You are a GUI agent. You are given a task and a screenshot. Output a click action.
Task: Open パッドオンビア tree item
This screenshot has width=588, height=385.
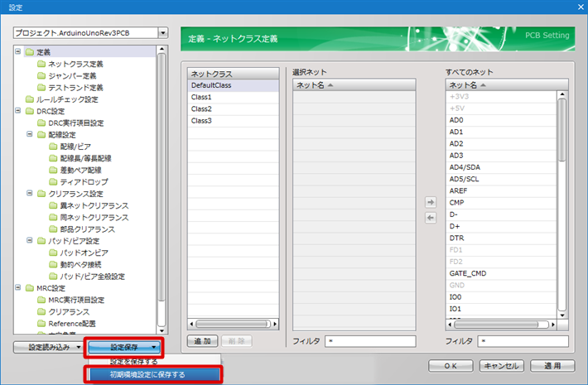[84, 253]
